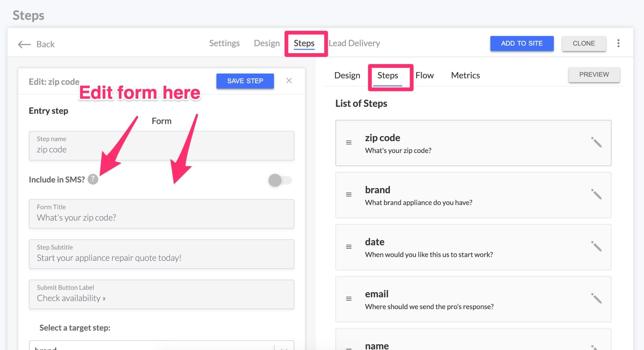
Task: Click the SAVE STEP button
Action: click(x=245, y=81)
